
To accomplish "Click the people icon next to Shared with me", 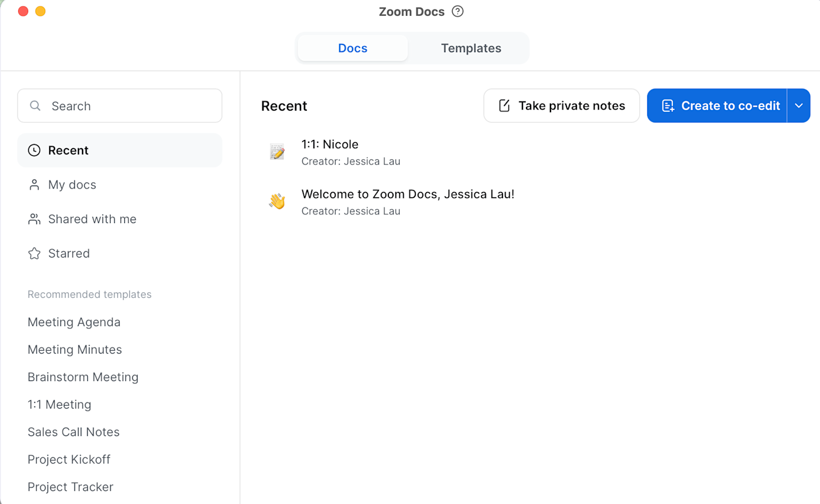I will click(35, 219).
